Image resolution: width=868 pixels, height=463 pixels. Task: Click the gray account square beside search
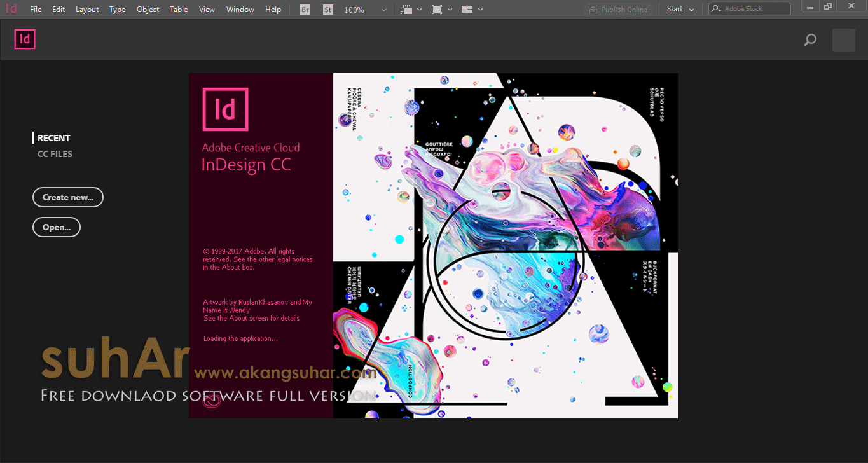[x=844, y=40]
